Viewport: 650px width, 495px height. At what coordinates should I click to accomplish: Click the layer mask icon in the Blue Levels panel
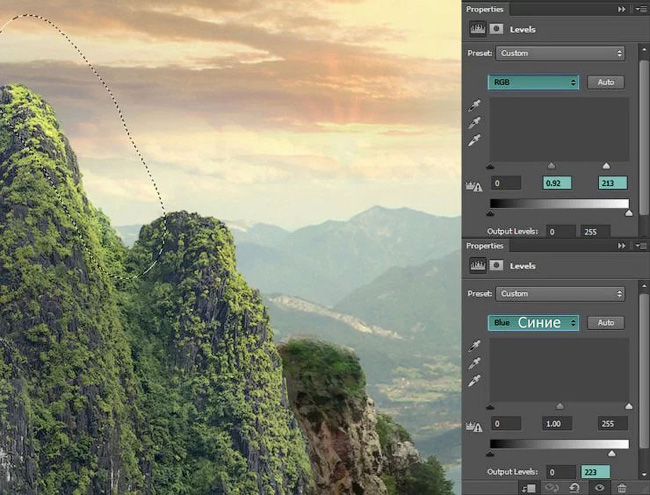click(x=496, y=265)
